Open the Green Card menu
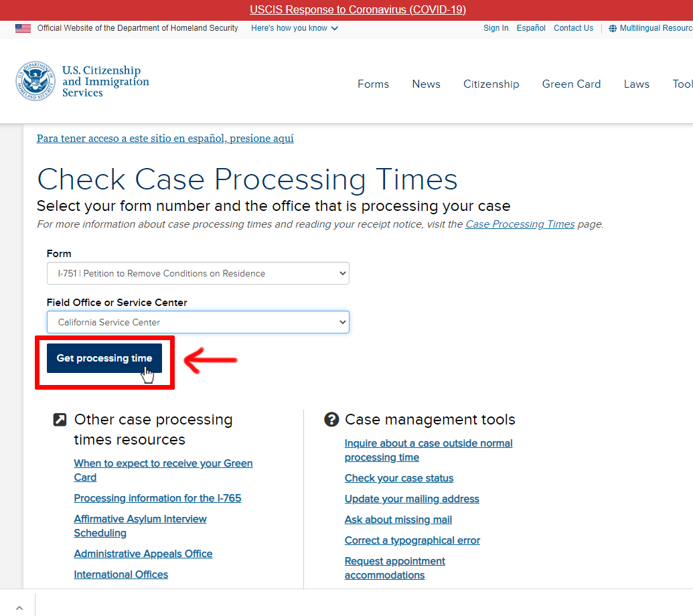This screenshot has height=616, width=693. [571, 84]
